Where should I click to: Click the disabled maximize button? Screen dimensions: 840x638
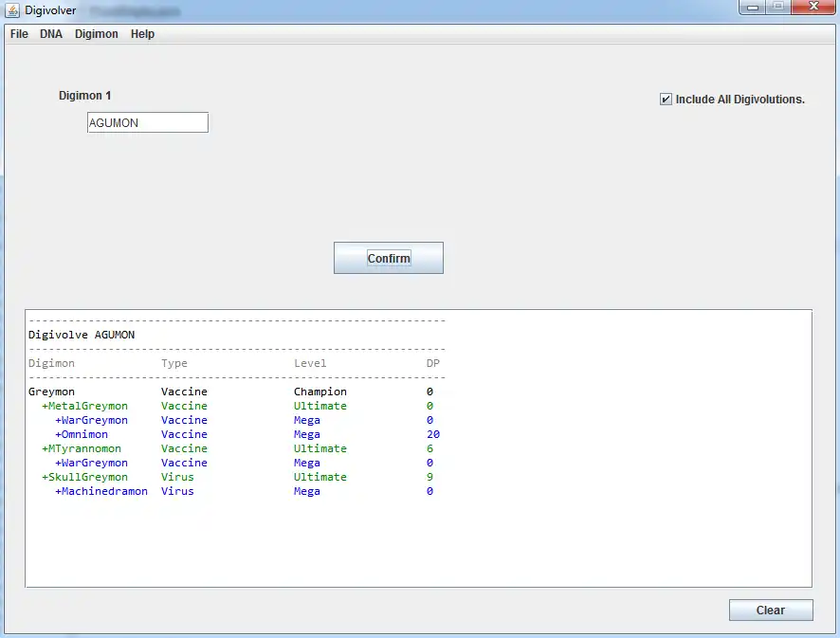pyautogui.click(x=778, y=7)
